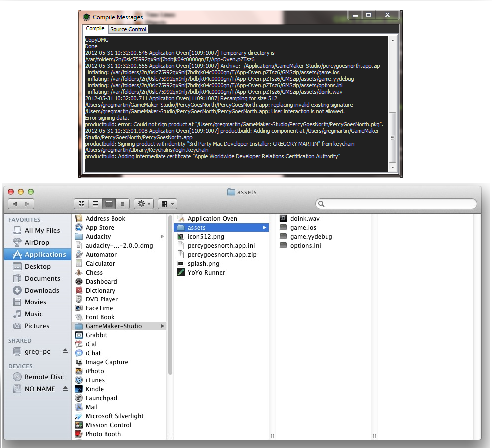The width and height of the screenshot is (492, 448).
Task: Click the Chess app icon
Action: click(x=79, y=272)
